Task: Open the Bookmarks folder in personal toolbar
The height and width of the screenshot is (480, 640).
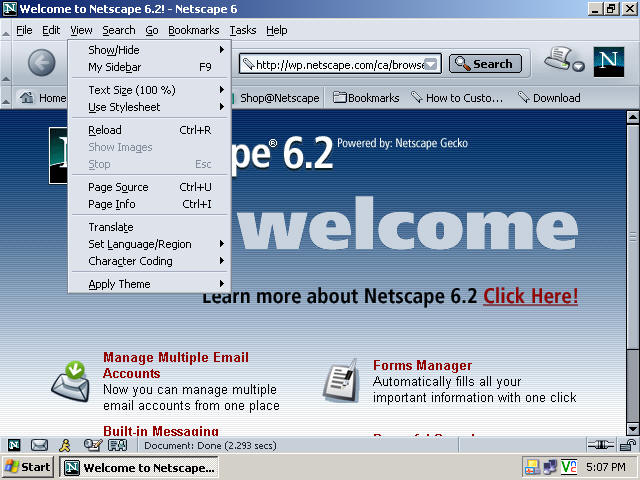Action: tap(366, 98)
